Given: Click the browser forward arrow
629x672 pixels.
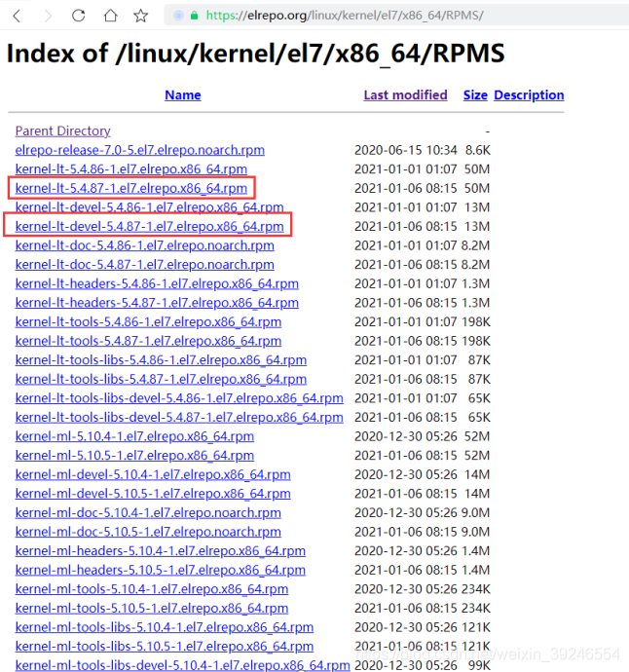Looking at the screenshot, I should (48, 16).
